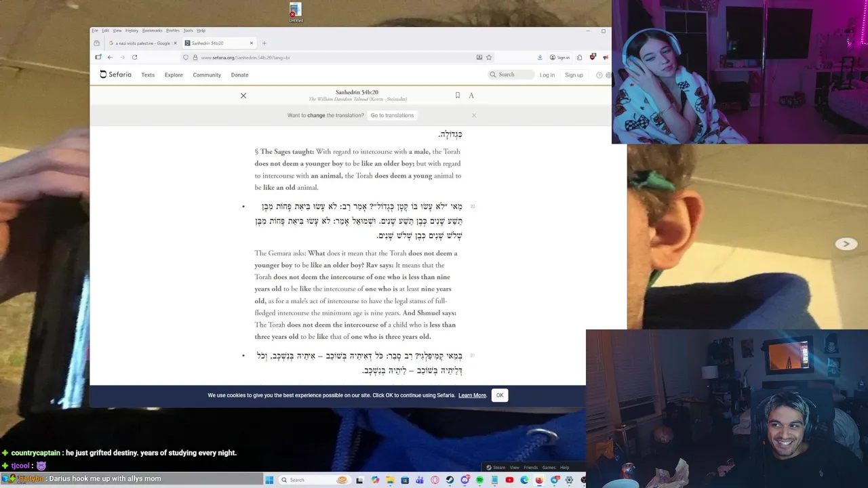
Task: Open the View menu in Firefox
Action: [x=117, y=30]
